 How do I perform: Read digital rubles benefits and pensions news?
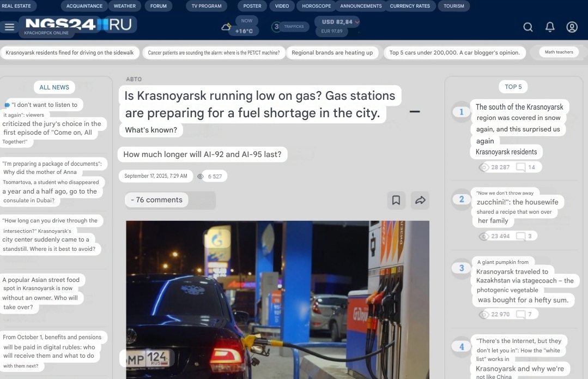pos(53,351)
